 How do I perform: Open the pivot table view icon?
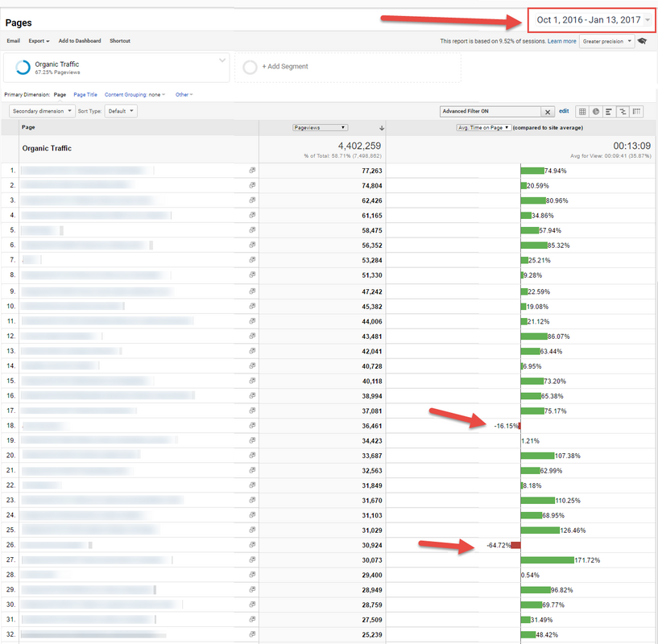pos(635,111)
